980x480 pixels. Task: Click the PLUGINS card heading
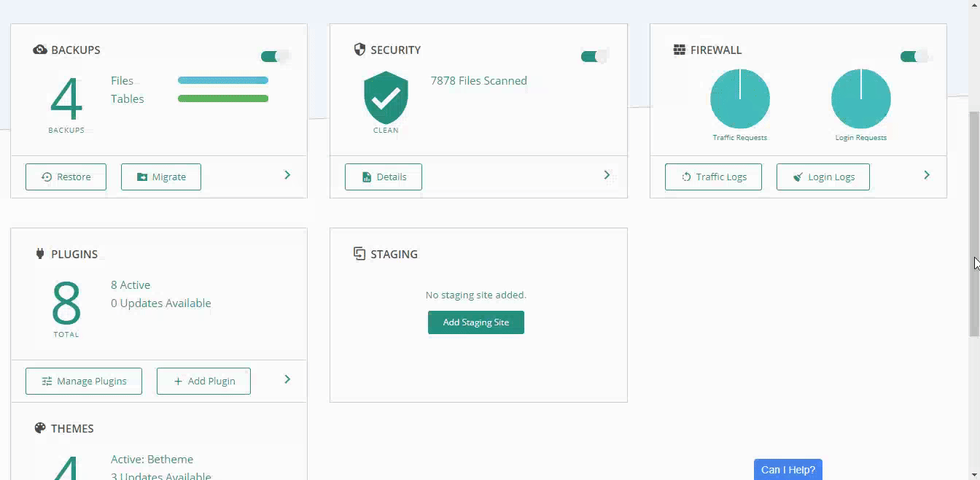click(74, 254)
